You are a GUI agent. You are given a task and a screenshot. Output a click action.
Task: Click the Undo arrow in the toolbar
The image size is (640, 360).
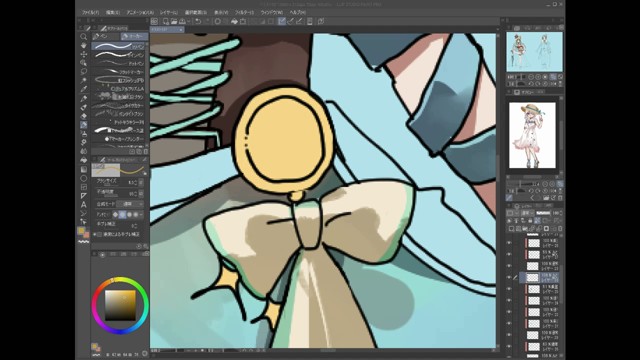pos(198,21)
